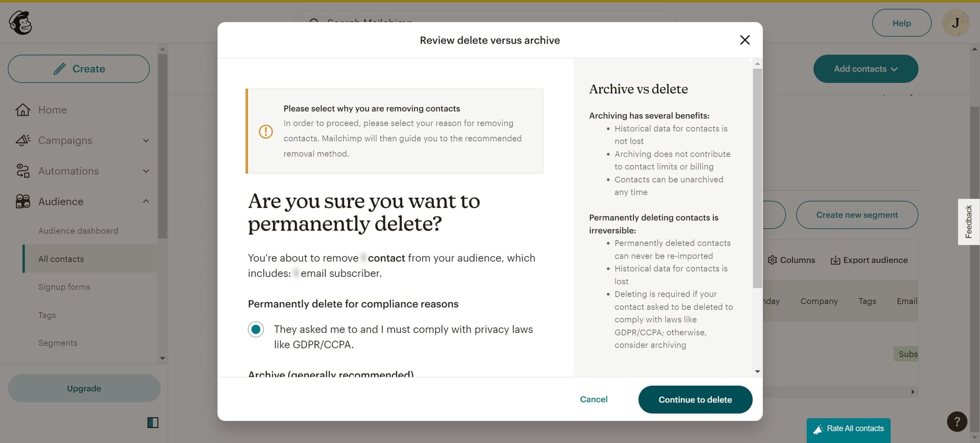This screenshot has height=443, width=980.
Task: Open the round question mark help widget
Action: click(957, 421)
